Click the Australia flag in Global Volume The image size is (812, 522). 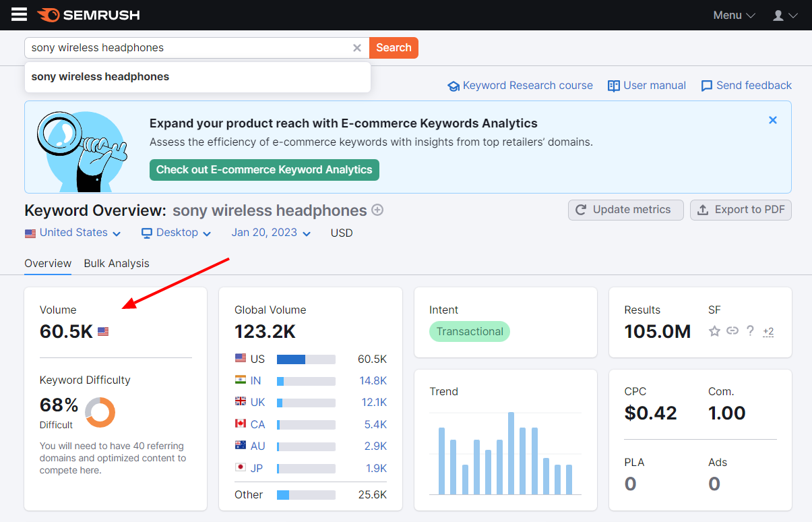(241, 445)
